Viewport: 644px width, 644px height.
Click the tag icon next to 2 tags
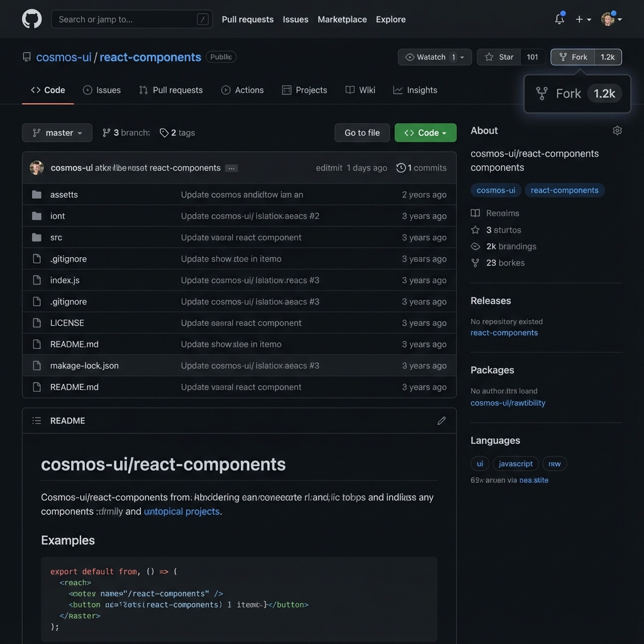pyautogui.click(x=164, y=133)
